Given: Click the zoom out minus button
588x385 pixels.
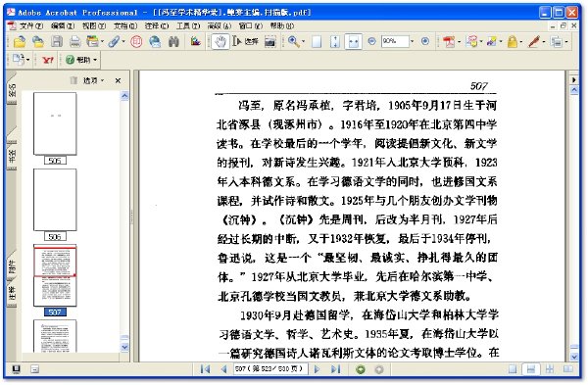Looking at the screenshot, I should (x=371, y=41).
